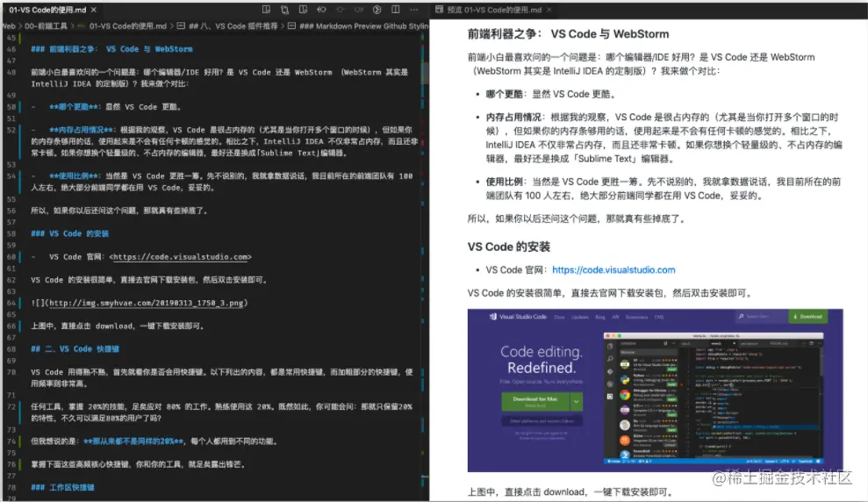This screenshot has height=502, width=868.
Task: Click the VS Code website screenshot in the preview
Action: [655, 391]
